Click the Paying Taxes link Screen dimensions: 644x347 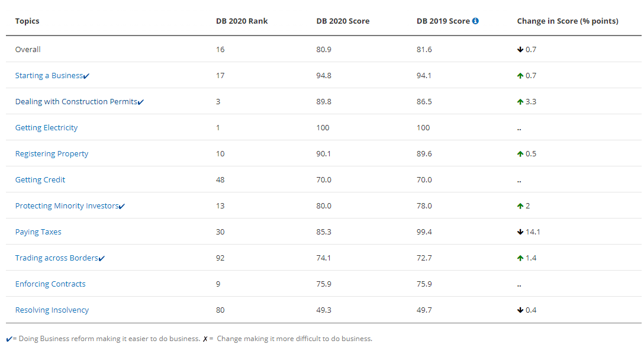38,232
